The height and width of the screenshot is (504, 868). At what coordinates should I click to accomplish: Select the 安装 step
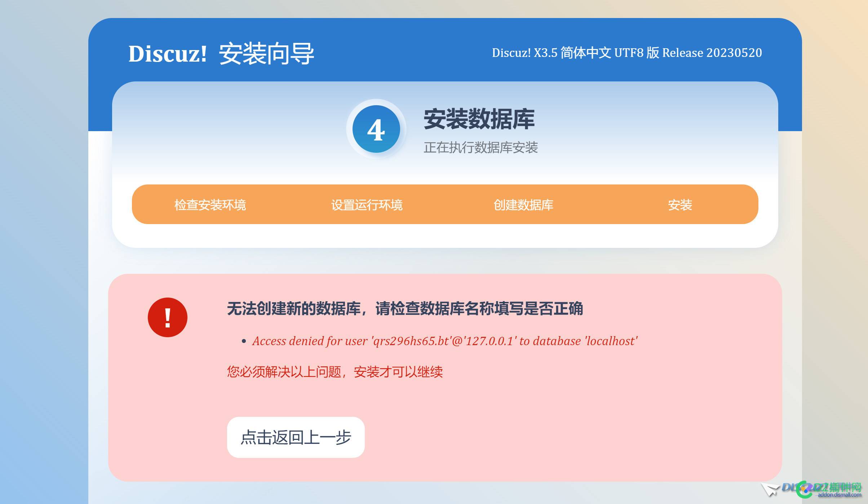pyautogui.click(x=680, y=205)
